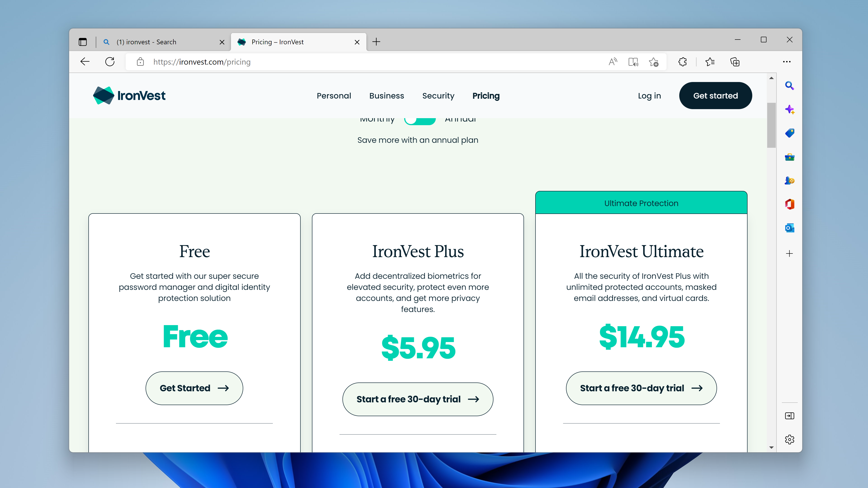Start free 30-day trial for IronVest Plus
Screen dimensions: 868x488
pyautogui.click(x=418, y=399)
